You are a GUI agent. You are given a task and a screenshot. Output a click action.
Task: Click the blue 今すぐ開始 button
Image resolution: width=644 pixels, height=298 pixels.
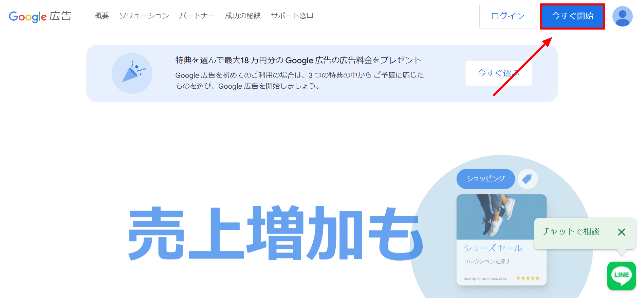[572, 16]
